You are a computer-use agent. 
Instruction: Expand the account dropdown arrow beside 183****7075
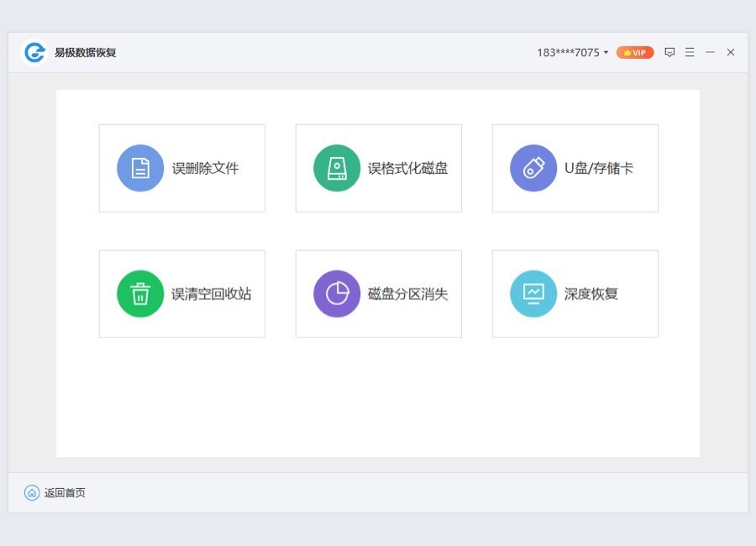(606, 53)
